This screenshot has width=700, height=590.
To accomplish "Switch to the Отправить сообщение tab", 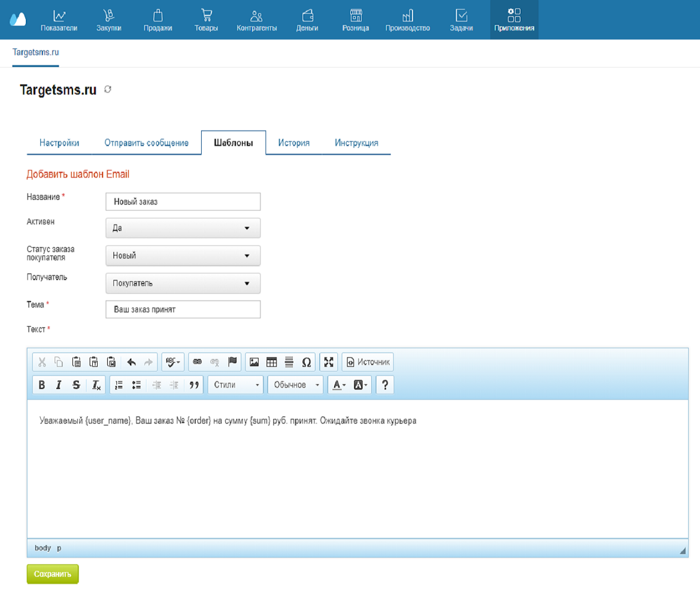I will [147, 142].
